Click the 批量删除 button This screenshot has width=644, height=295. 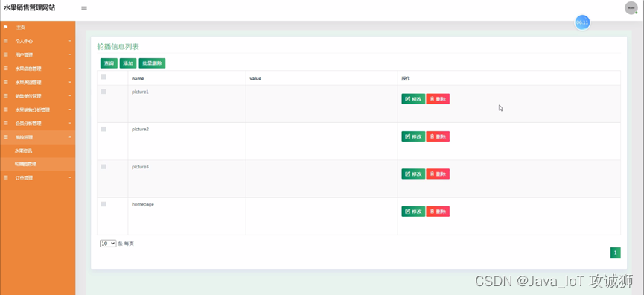pos(152,63)
